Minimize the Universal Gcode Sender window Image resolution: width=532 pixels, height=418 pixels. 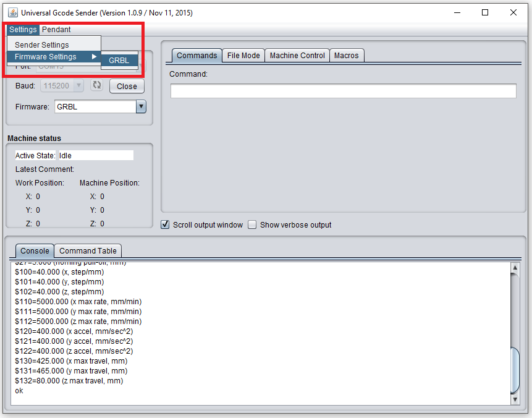[457, 12]
